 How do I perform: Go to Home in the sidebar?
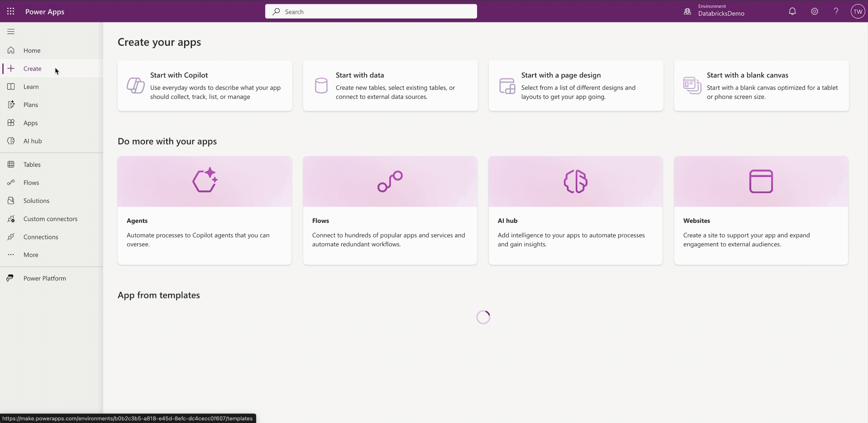[32, 51]
